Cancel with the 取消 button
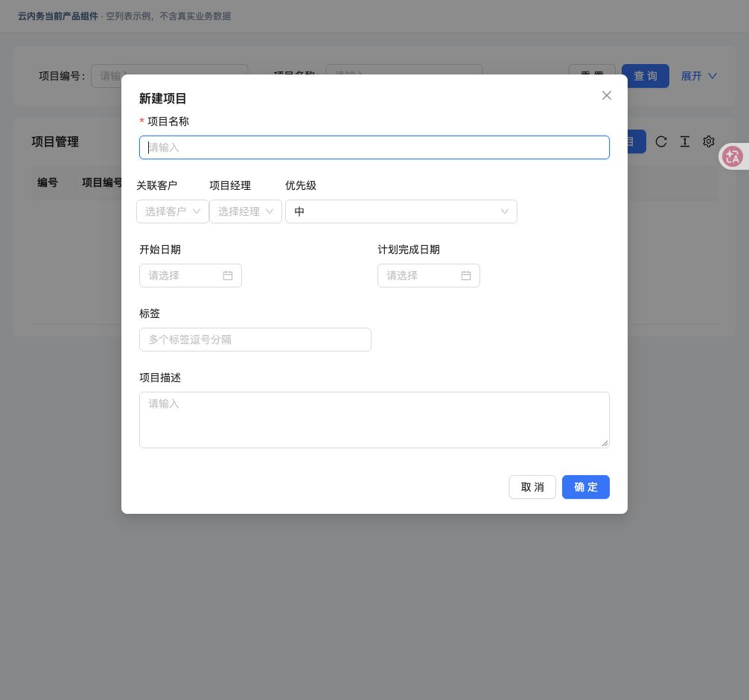The height and width of the screenshot is (700, 749). [532, 487]
